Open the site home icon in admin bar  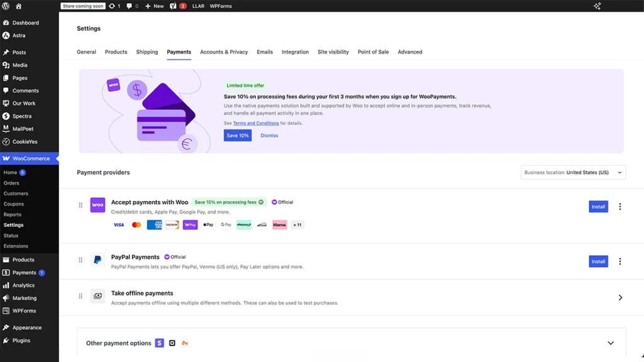18,6
